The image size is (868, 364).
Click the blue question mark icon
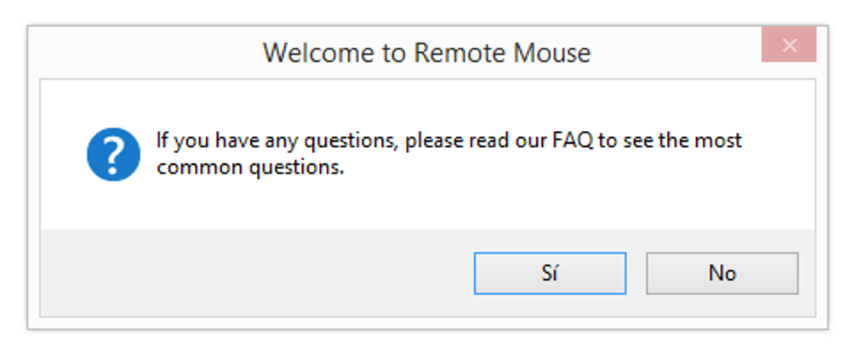point(113,154)
